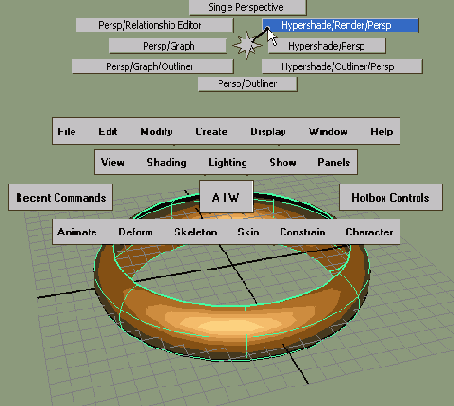Open the Shading panel menu
The image size is (454, 406).
166,163
